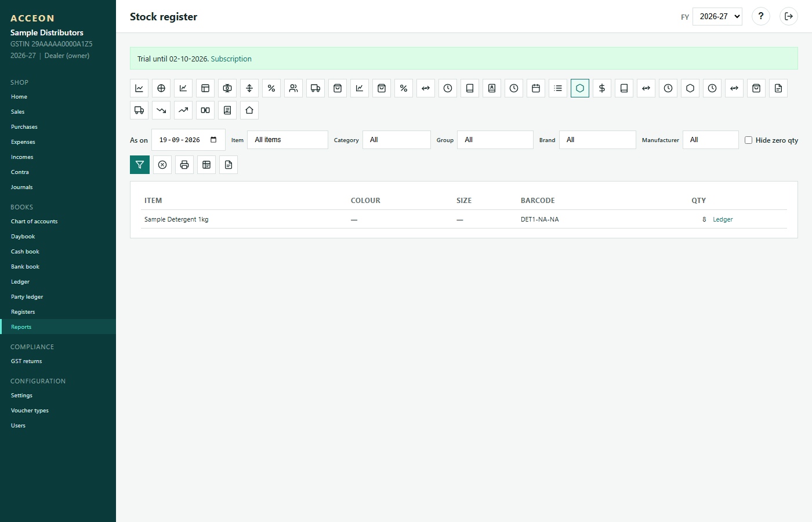Viewport: 812px width, 522px height.
Task: Print the stock register
Action: tap(184, 165)
